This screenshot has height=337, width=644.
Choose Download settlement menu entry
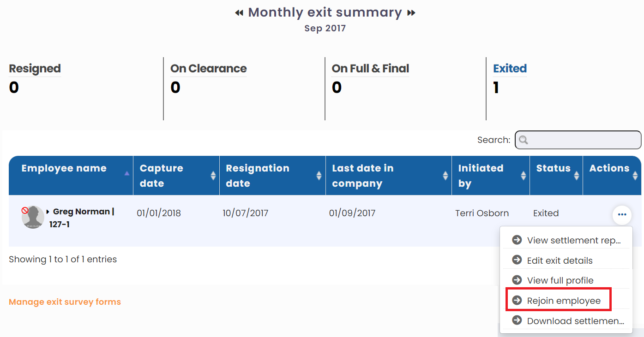(x=567, y=321)
